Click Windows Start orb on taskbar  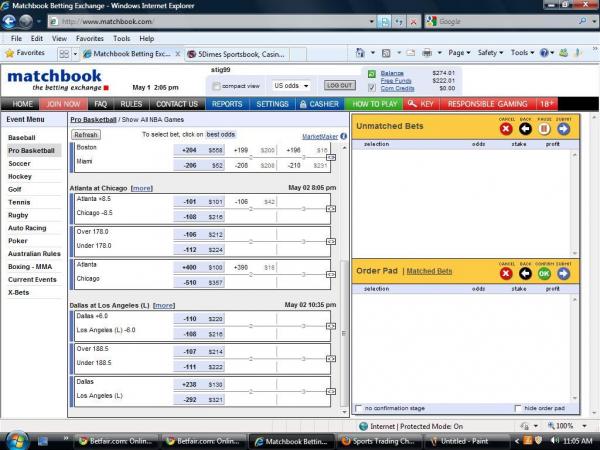coord(15,440)
